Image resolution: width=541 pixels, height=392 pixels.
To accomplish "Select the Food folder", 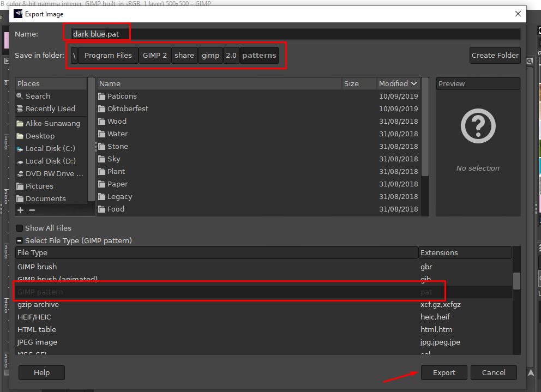I will click(x=259, y=209).
